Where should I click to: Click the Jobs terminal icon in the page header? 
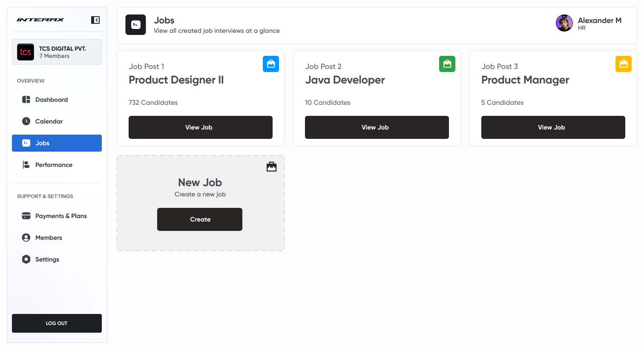[x=135, y=25]
